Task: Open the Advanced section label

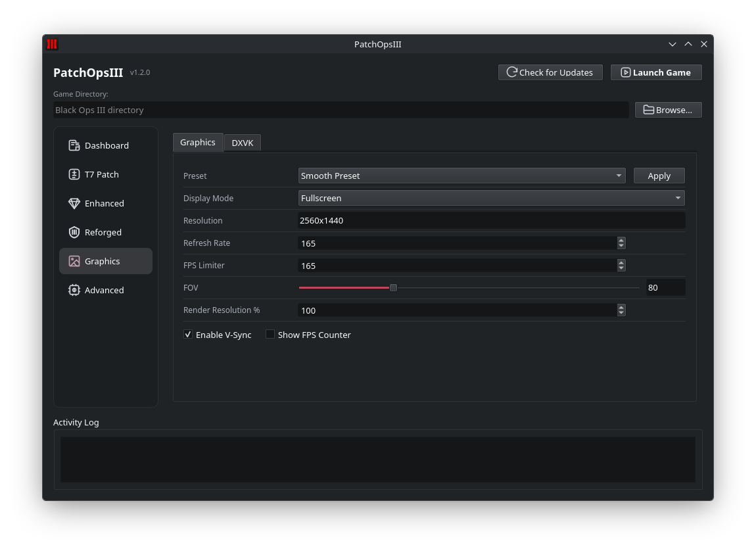Action: pyautogui.click(x=104, y=290)
